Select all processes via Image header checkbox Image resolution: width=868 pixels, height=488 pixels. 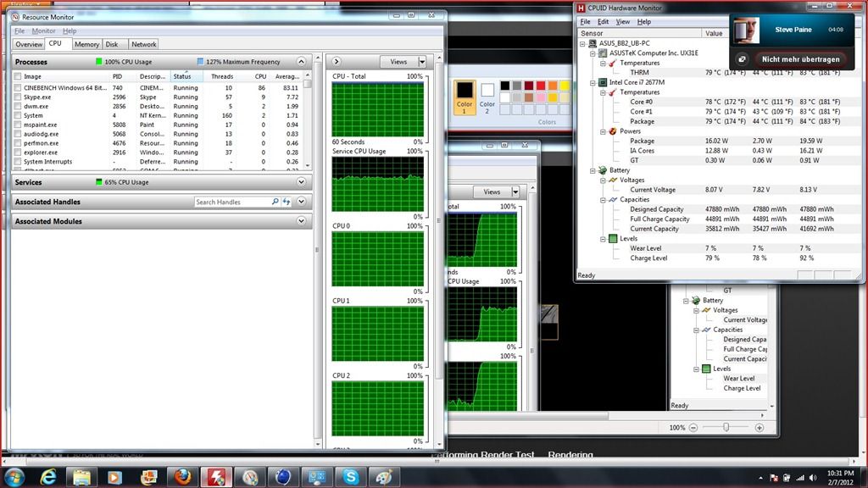click(x=18, y=76)
